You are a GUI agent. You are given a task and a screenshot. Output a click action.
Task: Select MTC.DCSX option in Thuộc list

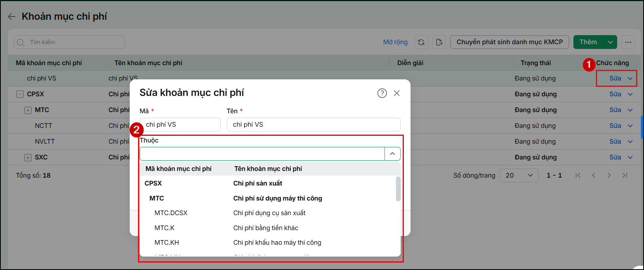(x=268, y=213)
